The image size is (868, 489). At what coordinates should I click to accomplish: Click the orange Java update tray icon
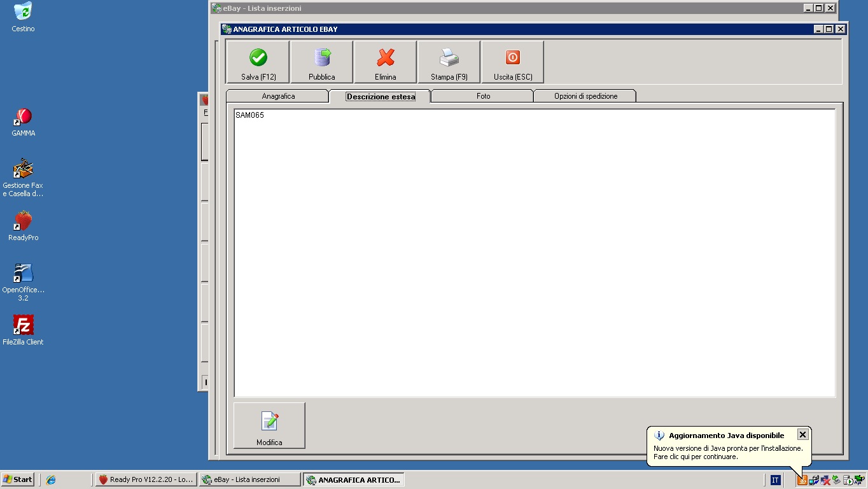[802, 480]
